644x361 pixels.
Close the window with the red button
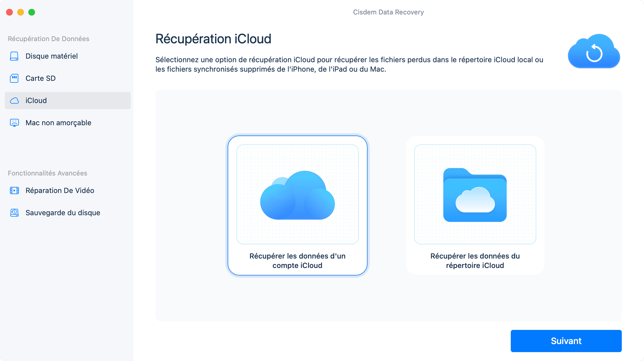pos(9,12)
